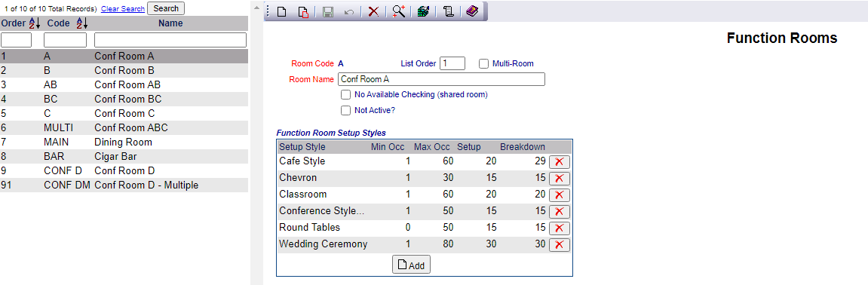The width and height of the screenshot is (868, 285).
Task: Click Breakdown value 29 for Cafe Style
Action: (540, 161)
